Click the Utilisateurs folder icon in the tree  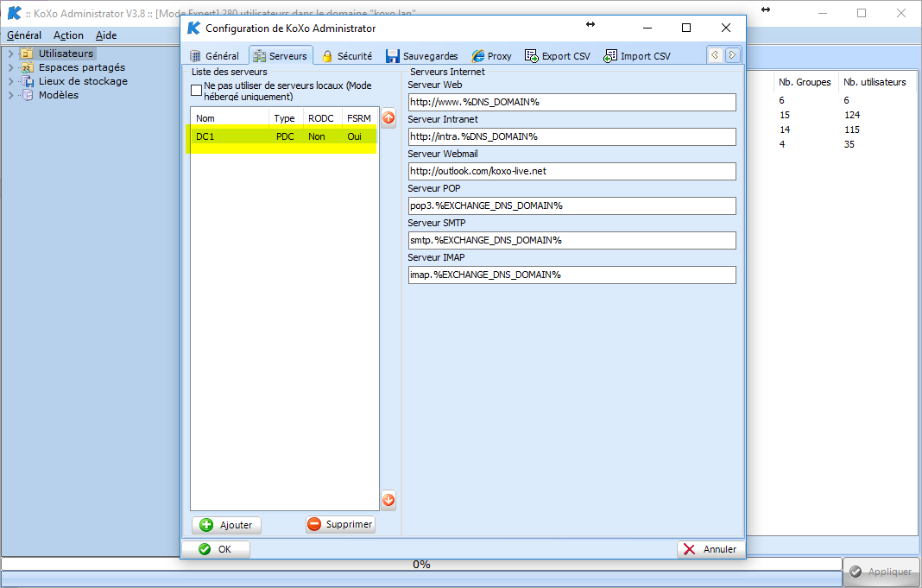pos(27,54)
